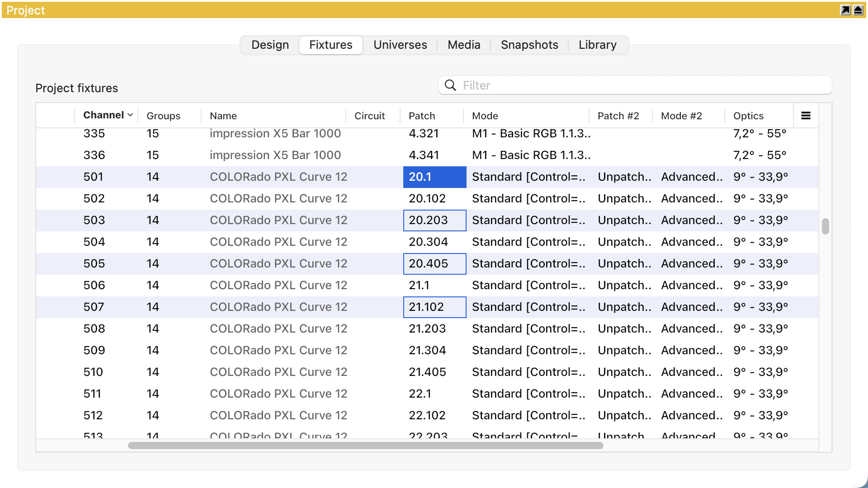The height and width of the screenshot is (488, 868).
Task: Select patch cell 20.1 for channel 501
Action: click(434, 177)
